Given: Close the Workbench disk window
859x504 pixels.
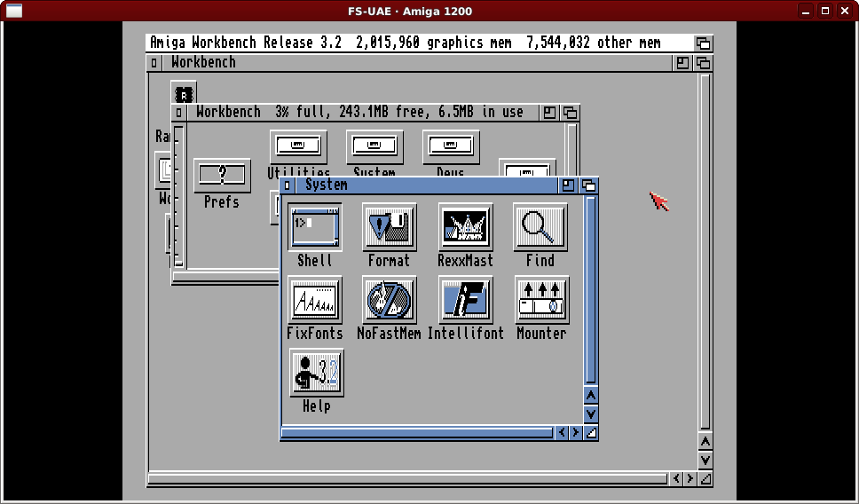Looking at the screenshot, I should coord(178,113).
